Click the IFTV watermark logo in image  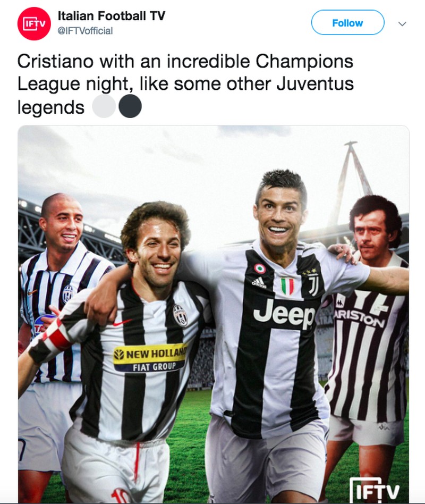(x=375, y=490)
